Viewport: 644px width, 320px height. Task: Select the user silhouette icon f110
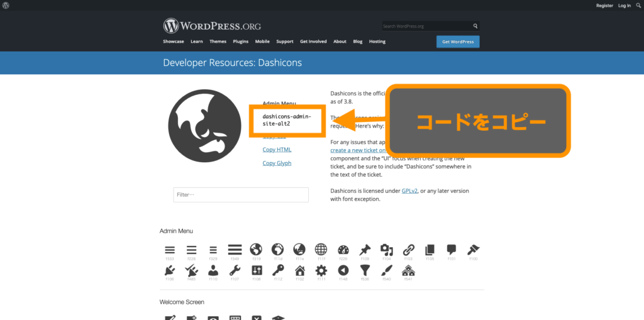213,270
